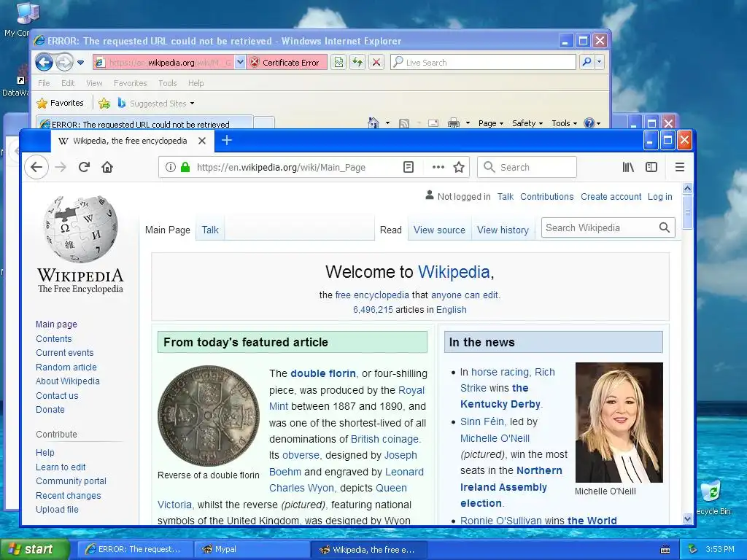Switch to View source tab

tap(439, 230)
